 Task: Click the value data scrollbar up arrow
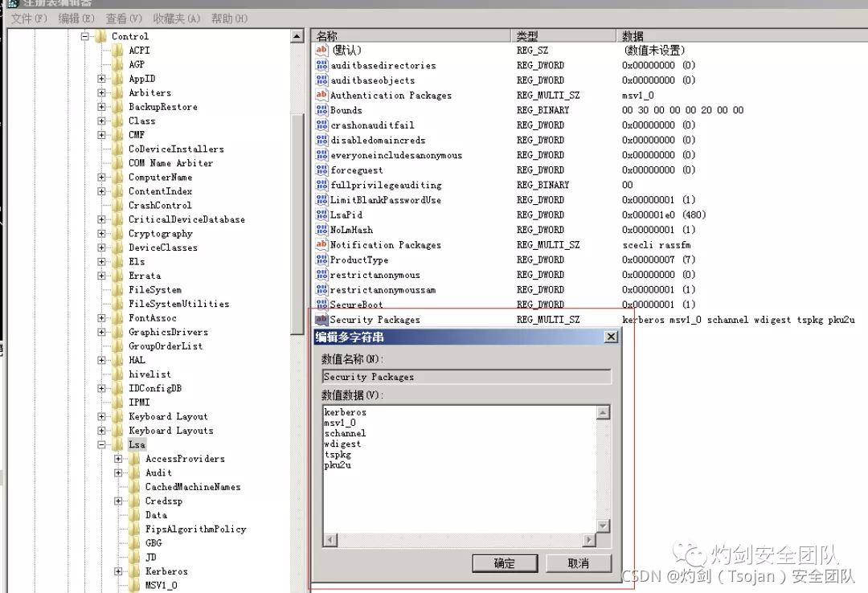coord(603,412)
